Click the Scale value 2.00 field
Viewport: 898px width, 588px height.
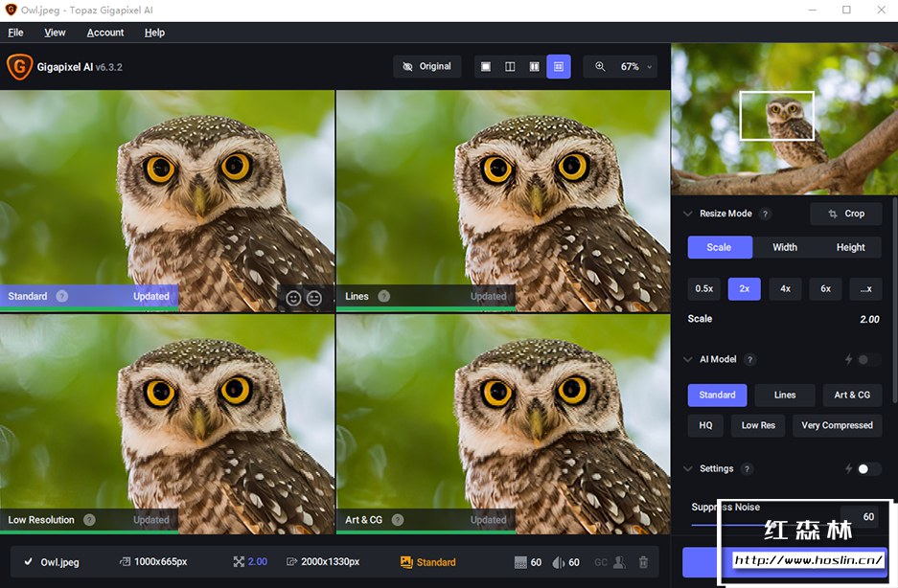[869, 320]
